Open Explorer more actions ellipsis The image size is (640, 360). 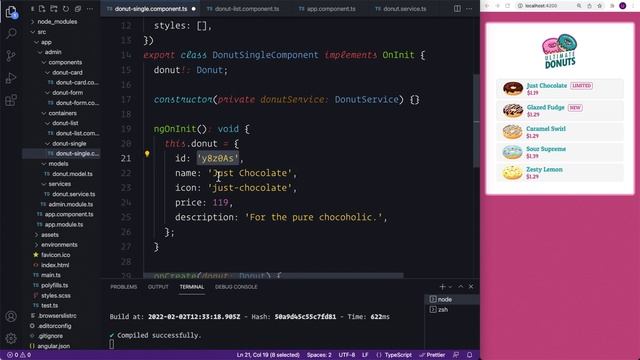(90, 9)
